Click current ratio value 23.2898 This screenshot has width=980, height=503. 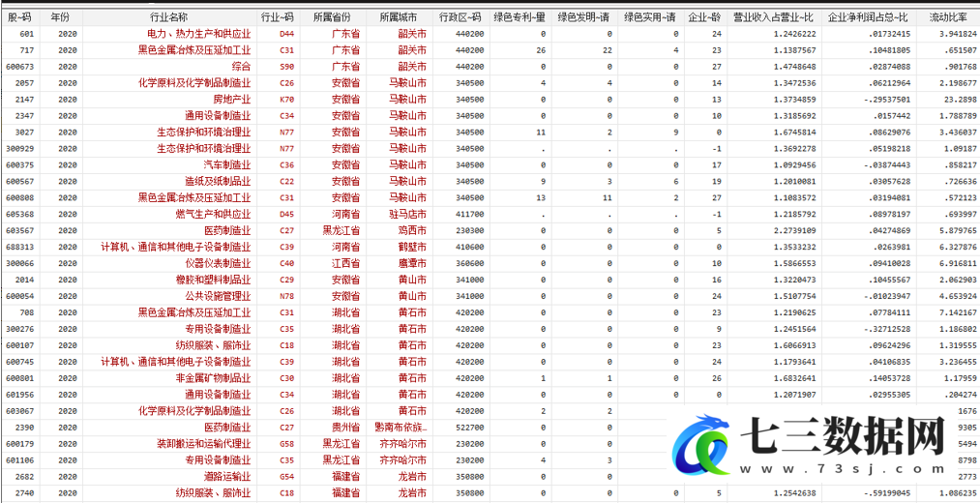click(958, 99)
